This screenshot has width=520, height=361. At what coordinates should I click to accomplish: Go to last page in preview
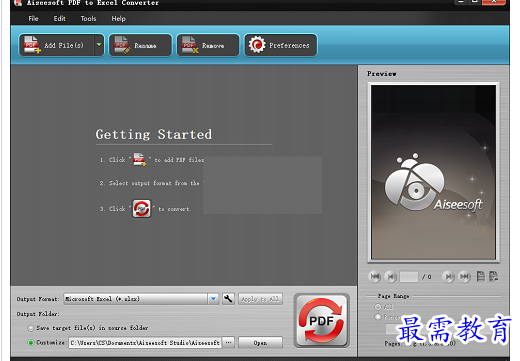(464, 276)
